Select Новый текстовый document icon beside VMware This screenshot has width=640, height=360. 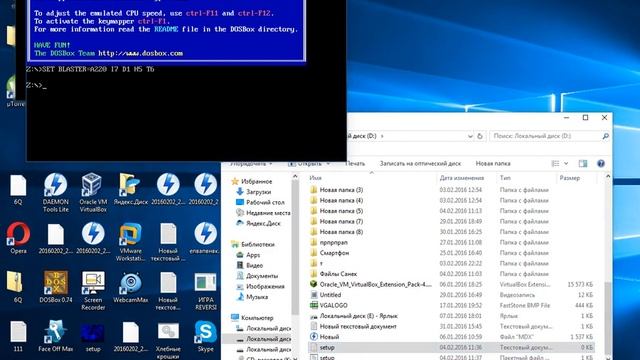(168, 242)
